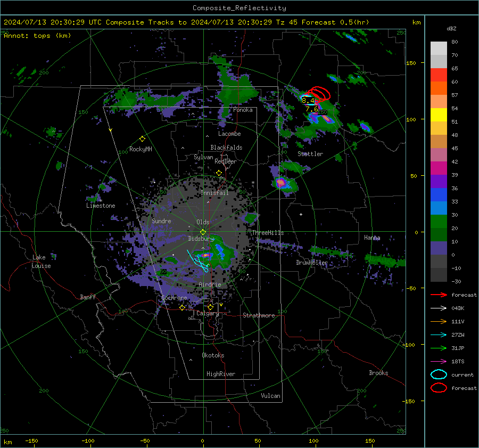Click the red swatch between 60 and 65 dBZ

(x=439, y=75)
